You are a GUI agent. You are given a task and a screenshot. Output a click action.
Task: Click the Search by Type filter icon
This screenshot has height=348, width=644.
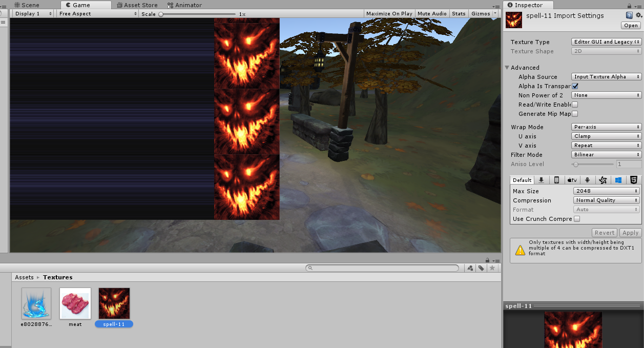pyautogui.click(x=470, y=268)
